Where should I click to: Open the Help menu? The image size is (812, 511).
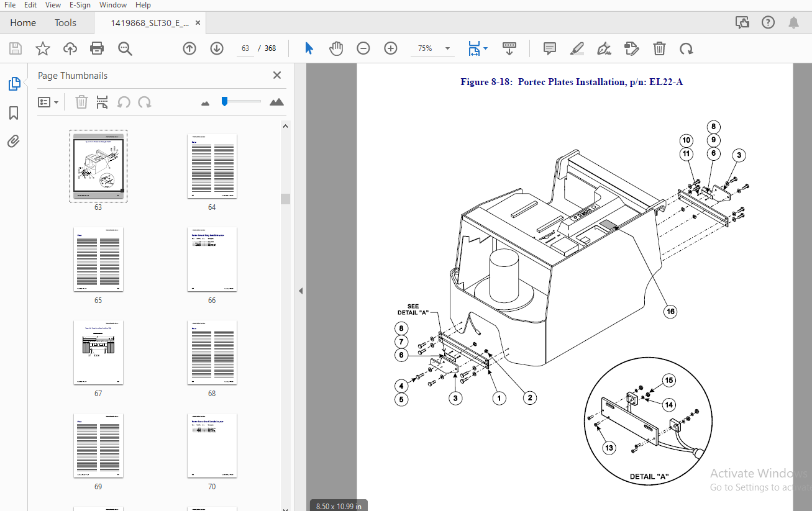[143, 5]
